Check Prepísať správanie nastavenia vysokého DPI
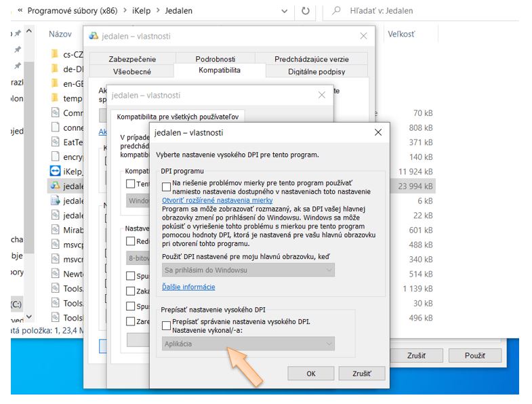 [x=167, y=325]
